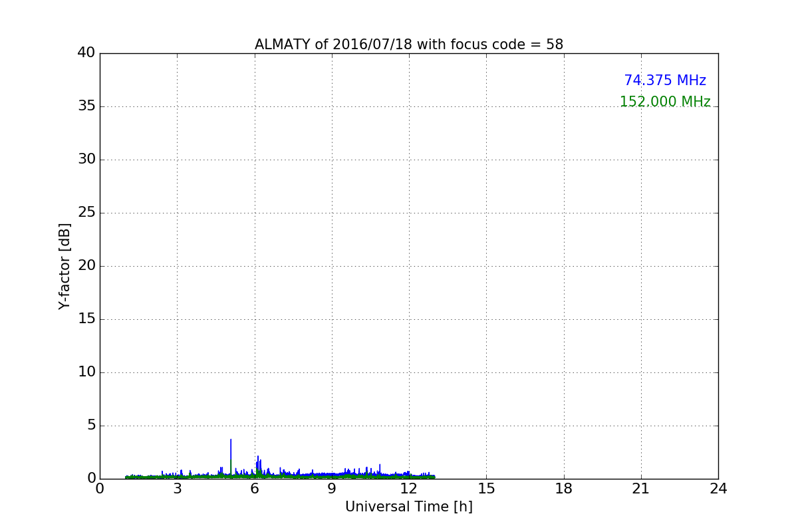This screenshot has width=798, height=532.
Task: Click the Y-factor [dB] axis label
Action: (65, 266)
